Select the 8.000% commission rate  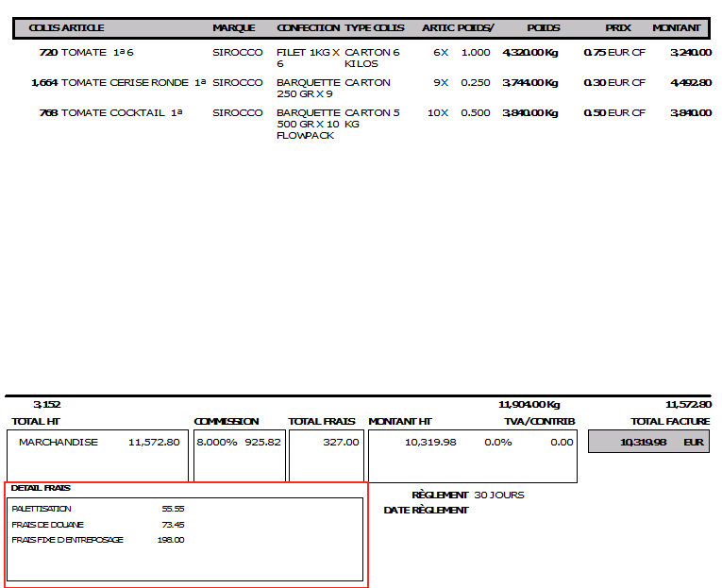217,442
